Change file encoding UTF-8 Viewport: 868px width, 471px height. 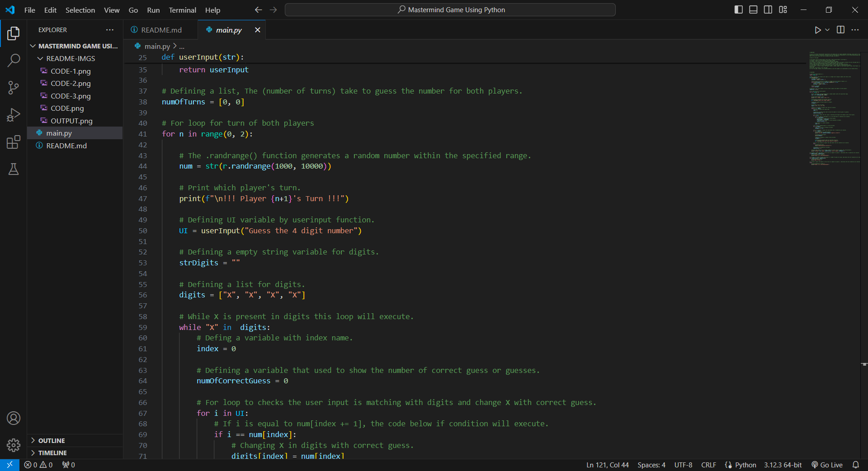683,465
